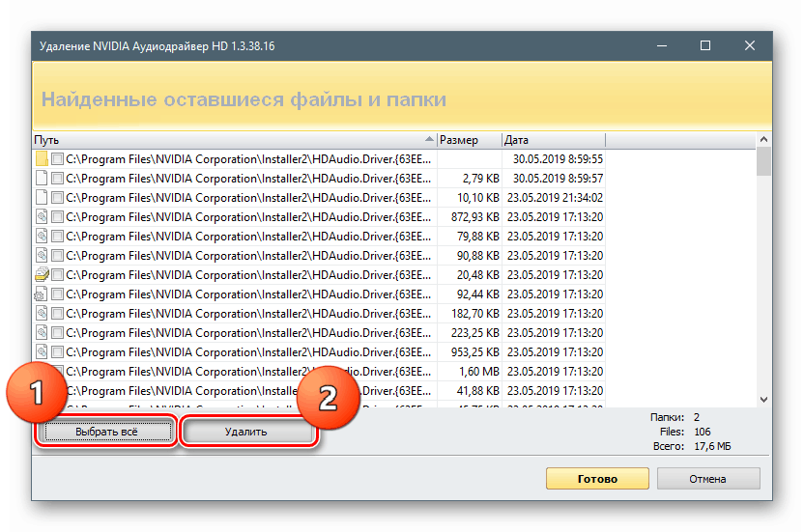Close the Удаление NVIDIA Аудиодрайвер window
Viewport: 804px width, 532px height.
[750, 45]
